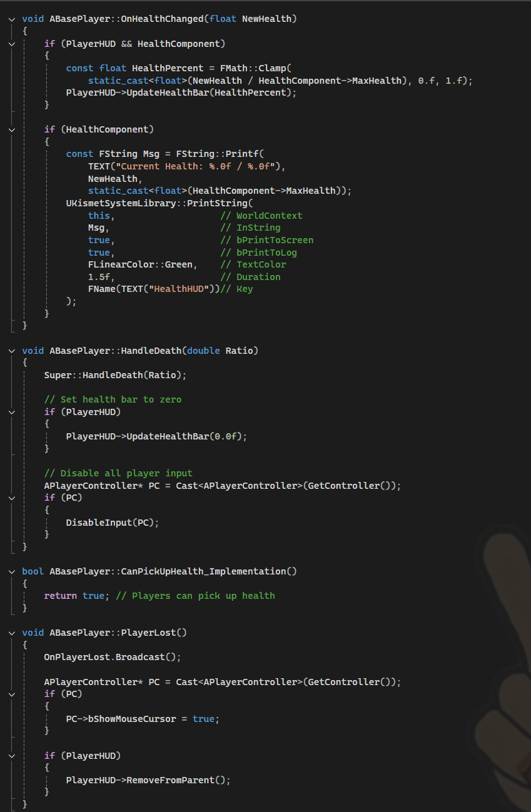Click 'static_cast<float>(HealthComponent->MaxHealth));' line
This screenshot has width=531, height=812.
220,191
